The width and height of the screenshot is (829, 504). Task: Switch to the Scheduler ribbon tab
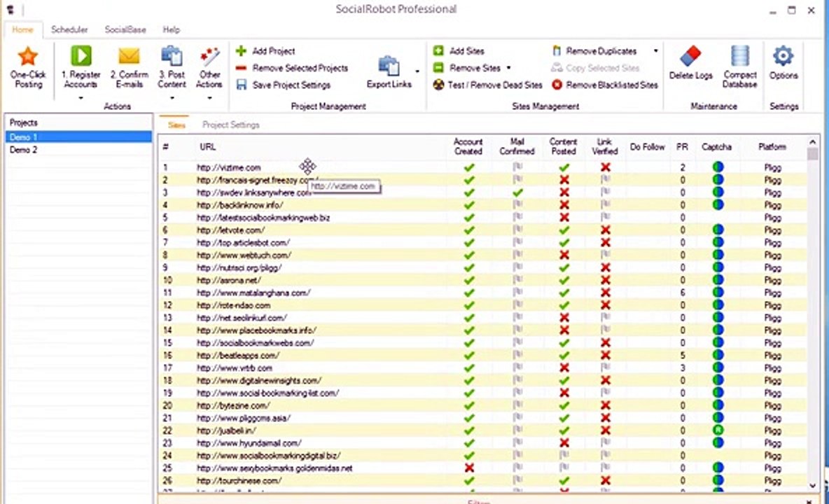pos(69,29)
